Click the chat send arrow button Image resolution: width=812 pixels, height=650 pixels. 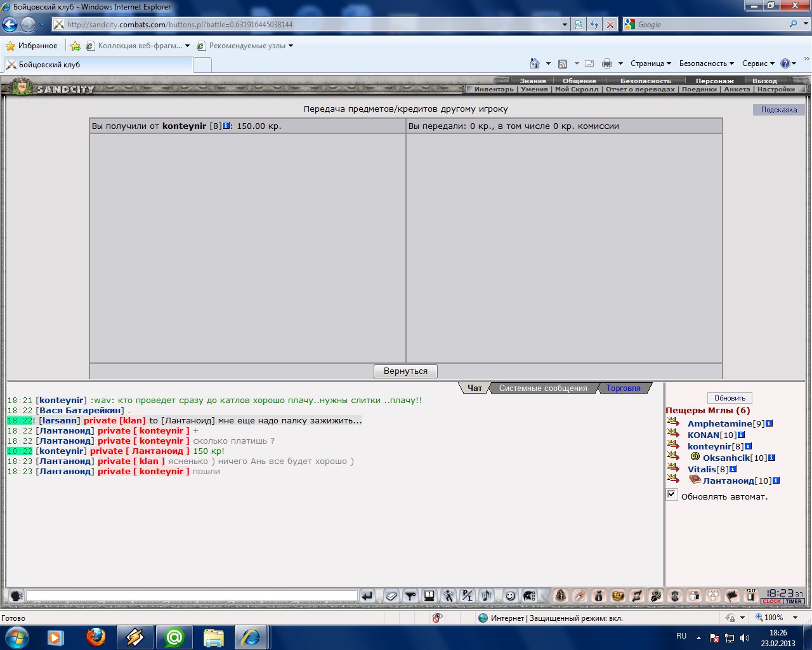pyautogui.click(x=367, y=595)
